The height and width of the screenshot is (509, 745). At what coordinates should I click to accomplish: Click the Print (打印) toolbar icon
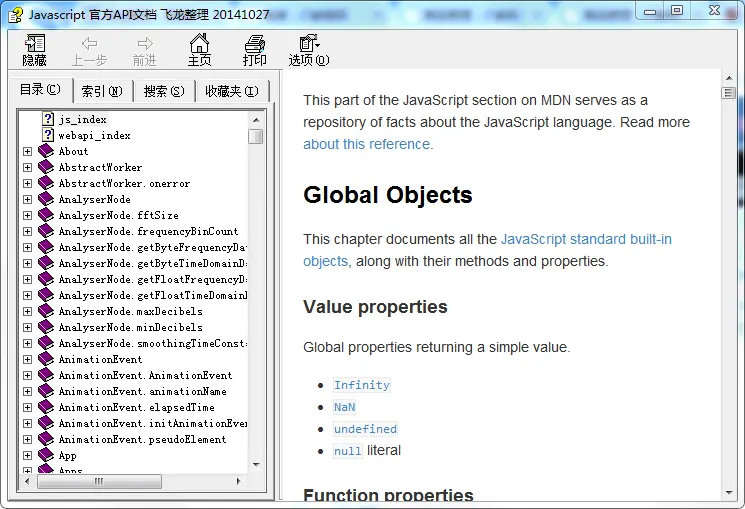(255, 44)
